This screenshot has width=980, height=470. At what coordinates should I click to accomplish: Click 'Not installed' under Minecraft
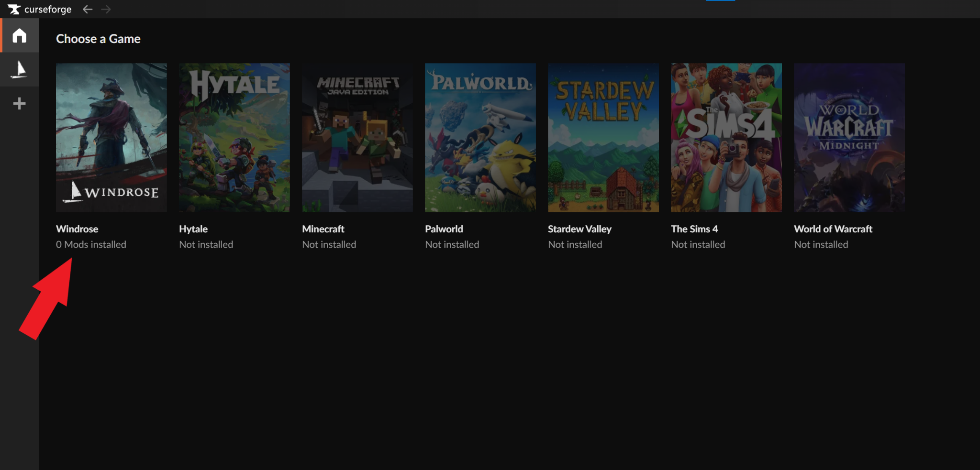coord(329,244)
